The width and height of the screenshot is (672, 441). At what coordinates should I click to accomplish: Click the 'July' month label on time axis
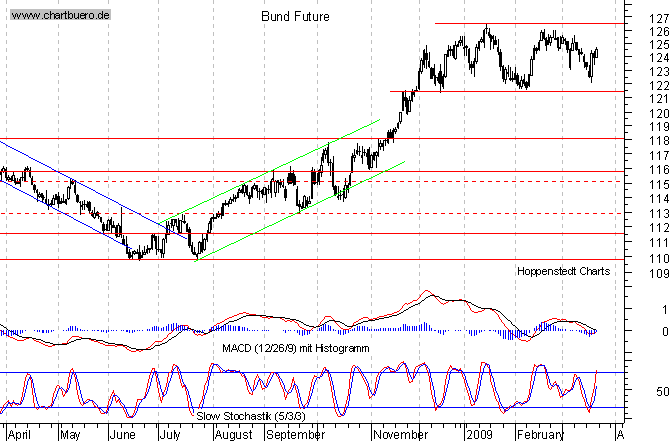point(170,435)
